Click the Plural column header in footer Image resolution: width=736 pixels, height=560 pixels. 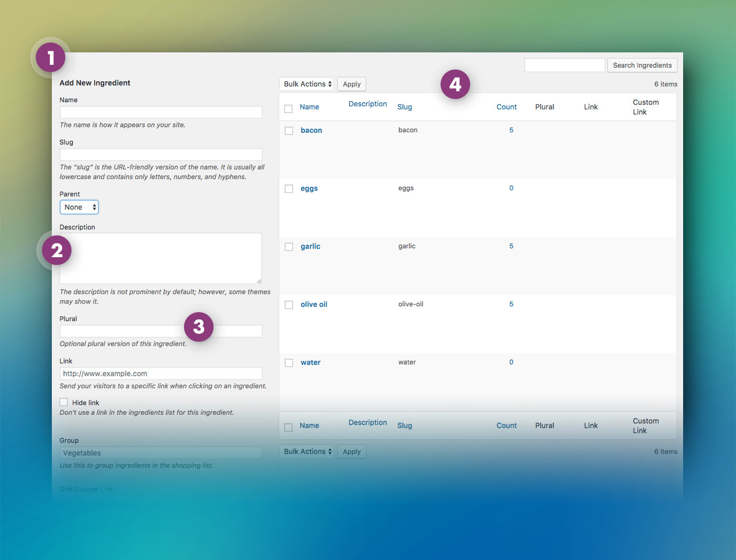coord(545,426)
